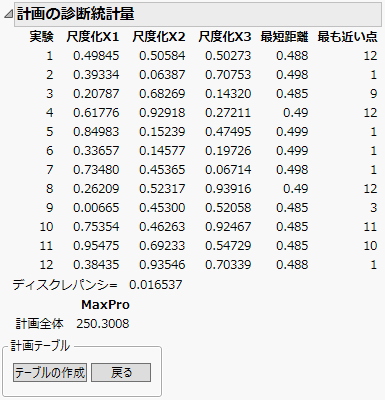The width and height of the screenshot is (385, 400).
Task: Select value 0.06714 in row 7
Action: tap(228, 170)
